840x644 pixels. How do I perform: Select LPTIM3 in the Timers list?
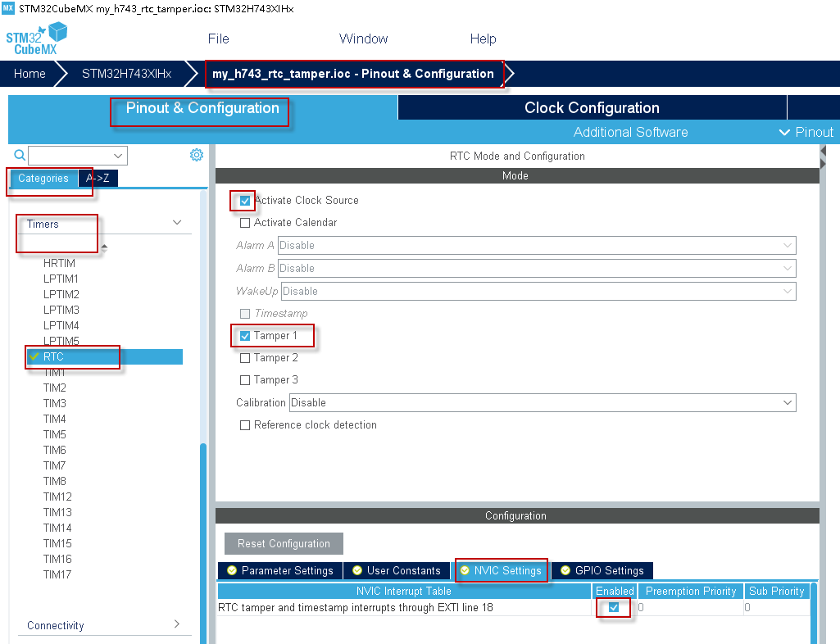pyautogui.click(x=61, y=310)
